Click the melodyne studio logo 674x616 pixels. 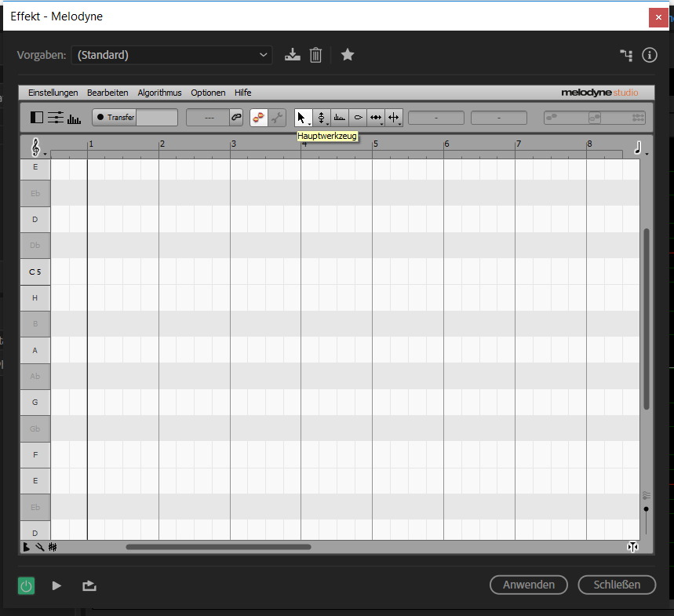(x=599, y=93)
